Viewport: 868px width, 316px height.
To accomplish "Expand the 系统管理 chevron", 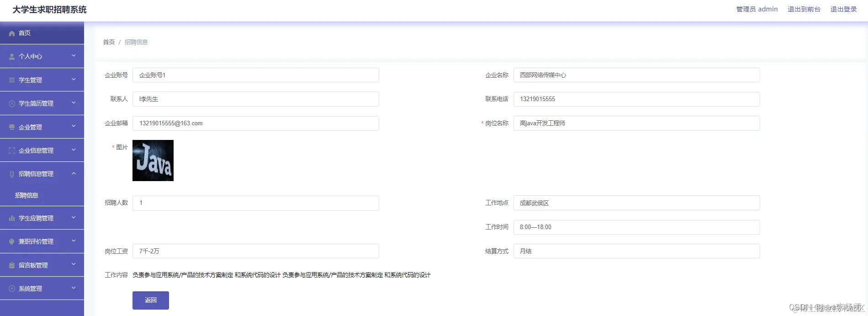I will tap(74, 288).
